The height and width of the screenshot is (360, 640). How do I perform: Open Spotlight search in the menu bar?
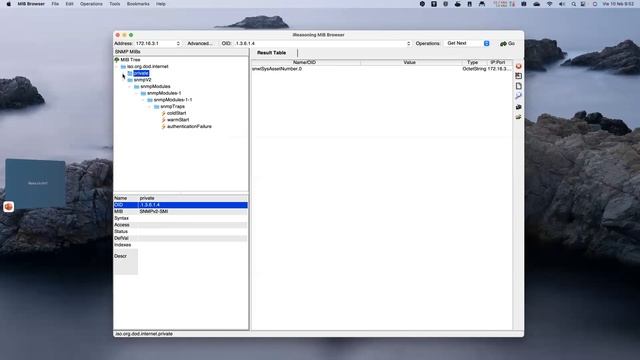[573, 4]
